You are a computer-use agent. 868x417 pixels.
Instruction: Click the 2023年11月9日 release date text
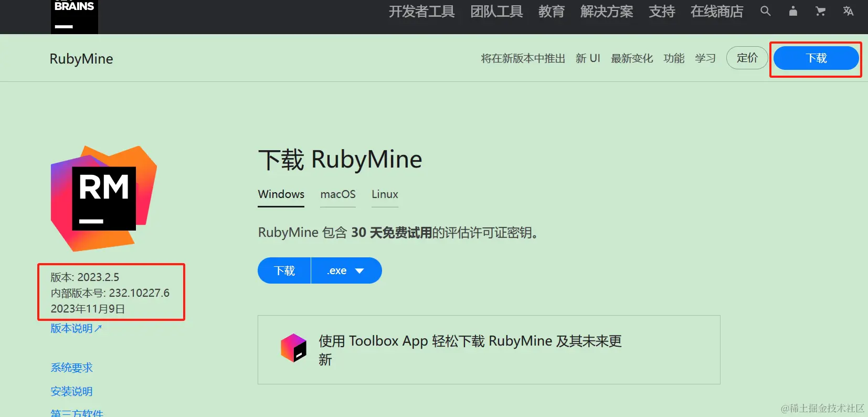[x=88, y=309]
